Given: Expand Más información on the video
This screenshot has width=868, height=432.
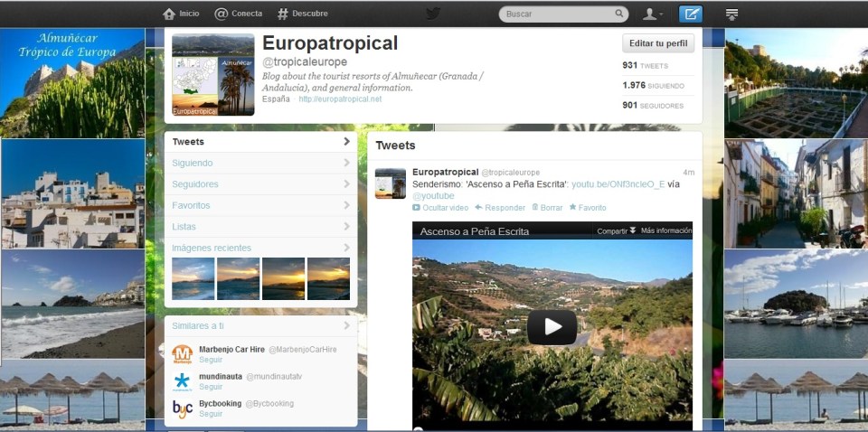Looking at the screenshot, I should (x=666, y=231).
